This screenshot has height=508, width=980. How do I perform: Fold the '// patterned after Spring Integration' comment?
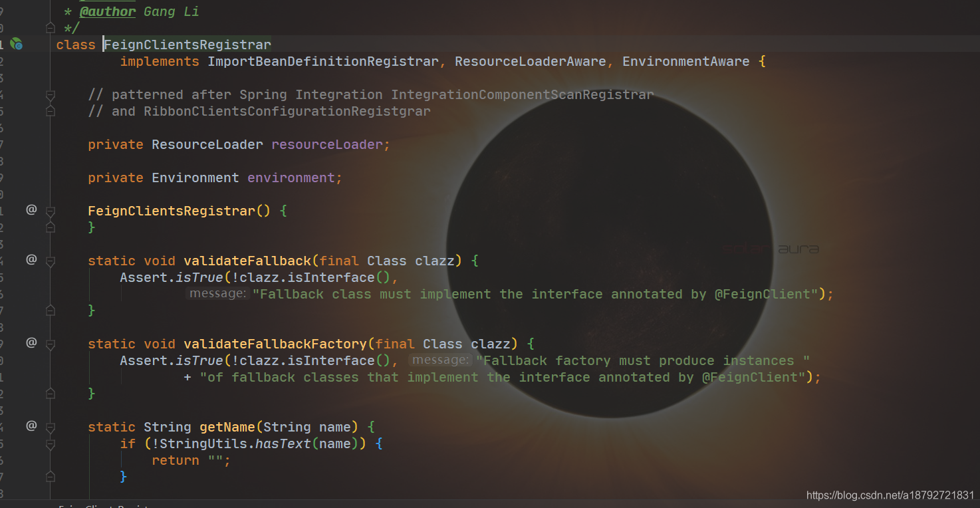pos(50,95)
